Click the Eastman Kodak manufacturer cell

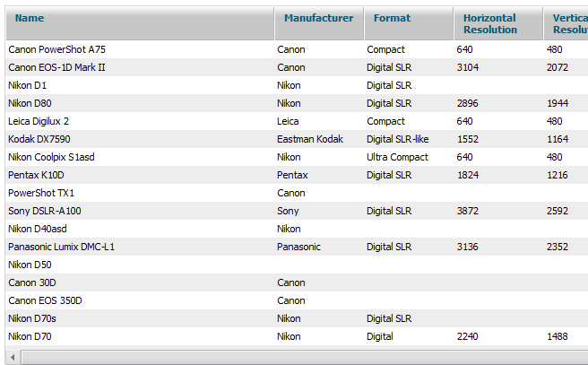tap(309, 139)
